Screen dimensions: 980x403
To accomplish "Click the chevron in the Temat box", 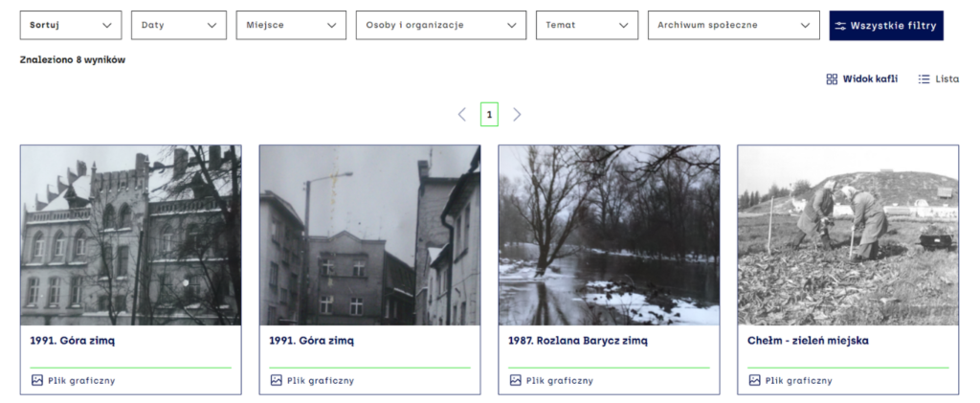I will 623,26.
